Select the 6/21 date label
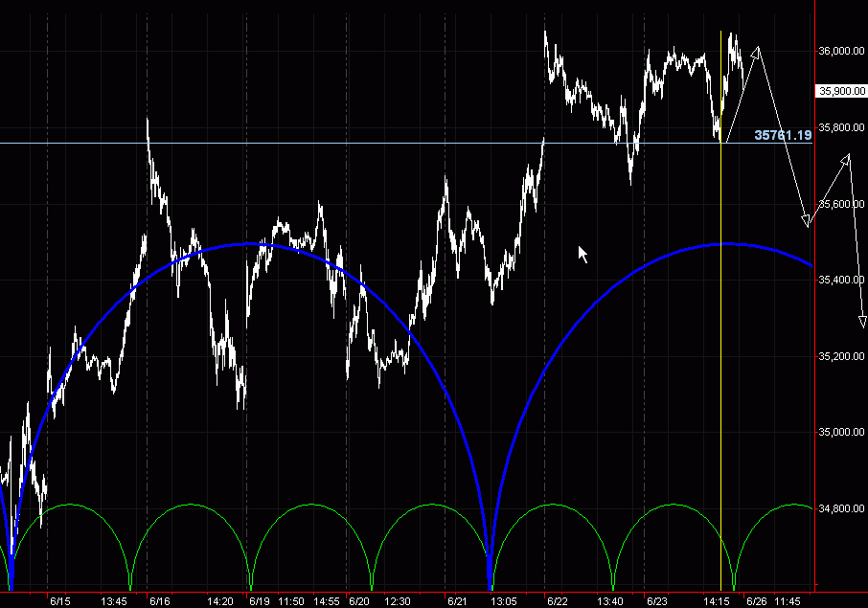The height and width of the screenshot is (608, 868). (457, 601)
